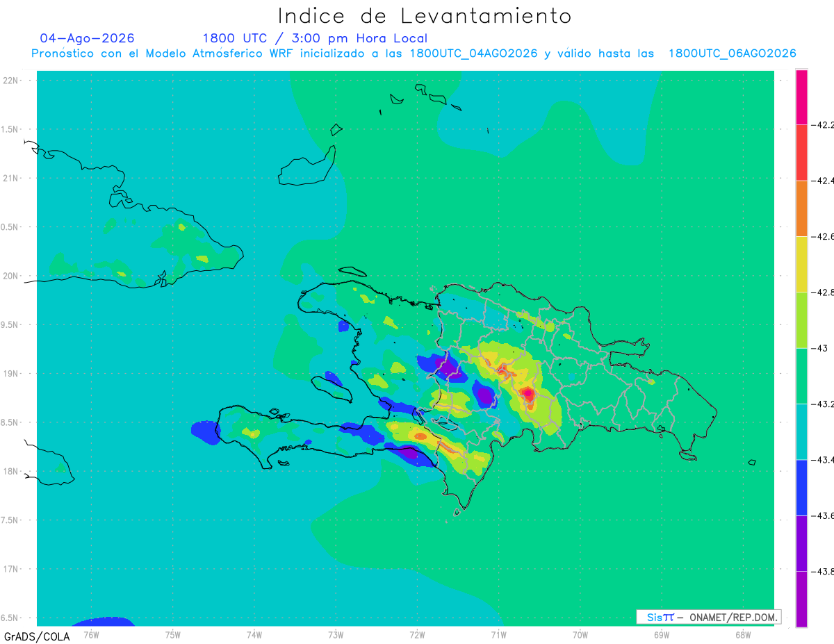
Task: Click the '74W' longitude label
Action: pos(254,634)
